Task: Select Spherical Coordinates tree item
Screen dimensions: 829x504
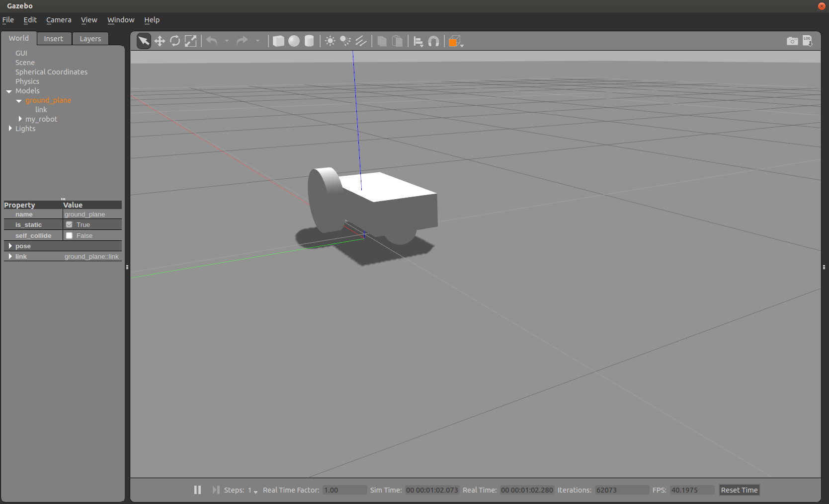Action: click(51, 72)
